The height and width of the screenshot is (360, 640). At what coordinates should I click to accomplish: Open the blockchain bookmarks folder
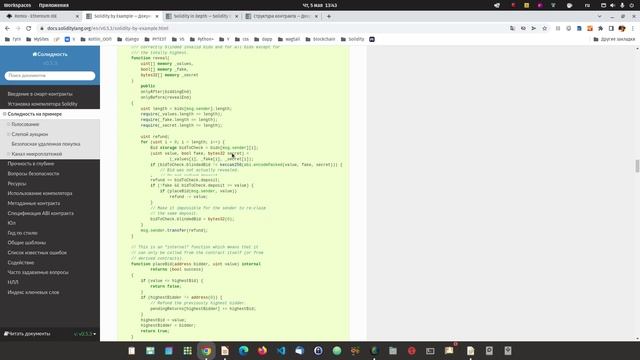tap(320, 39)
